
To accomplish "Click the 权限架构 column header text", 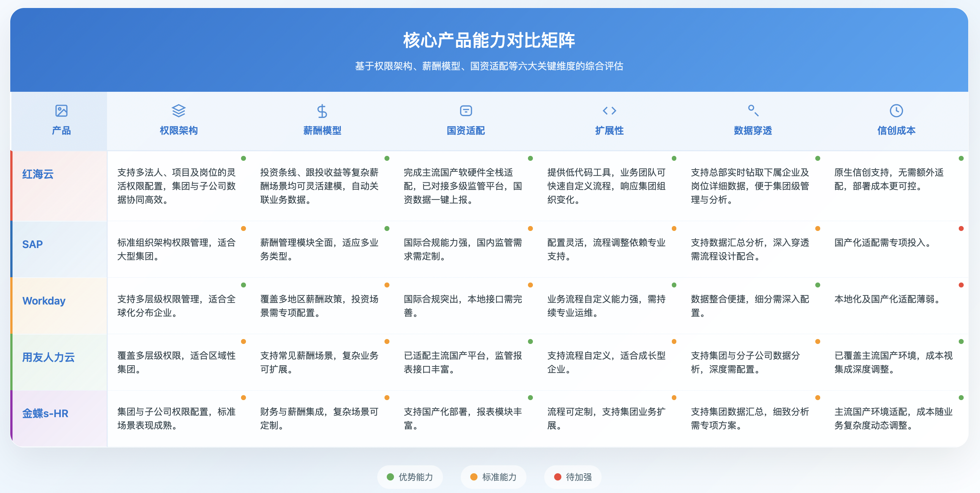I will (x=178, y=130).
